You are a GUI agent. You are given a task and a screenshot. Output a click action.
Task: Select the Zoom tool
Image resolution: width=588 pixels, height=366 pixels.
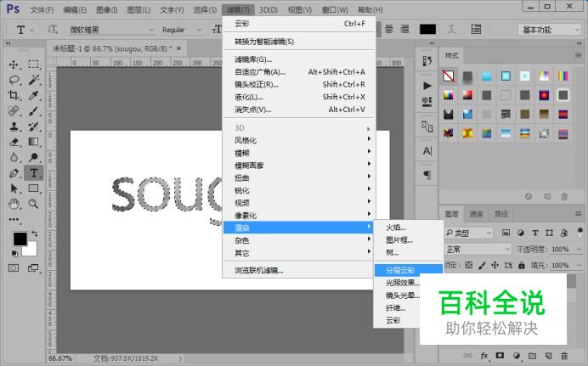pyautogui.click(x=34, y=204)
